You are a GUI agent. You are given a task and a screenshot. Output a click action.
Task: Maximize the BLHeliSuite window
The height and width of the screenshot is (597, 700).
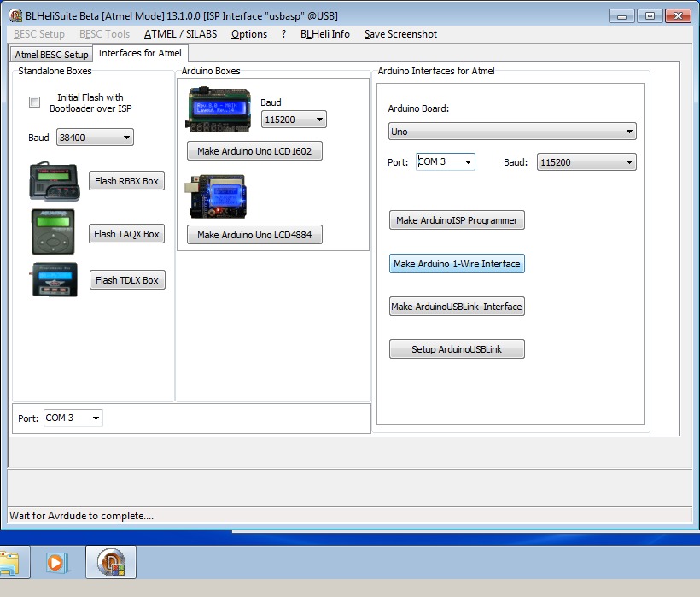coord(650,16)
